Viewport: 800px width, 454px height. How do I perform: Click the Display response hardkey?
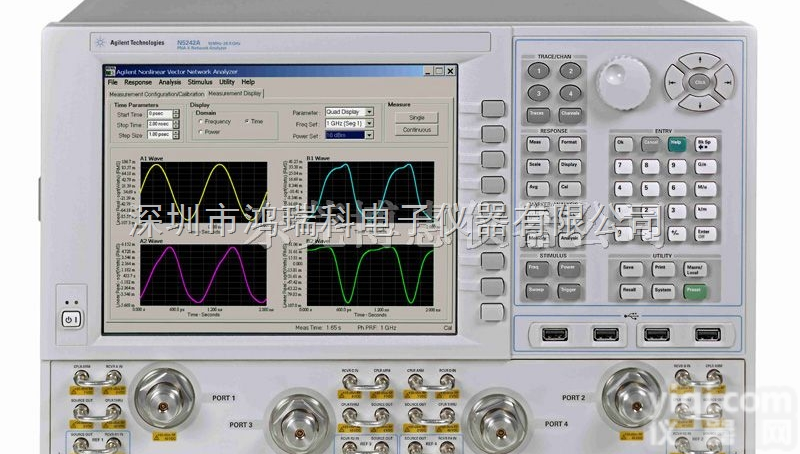click(570, 166)
